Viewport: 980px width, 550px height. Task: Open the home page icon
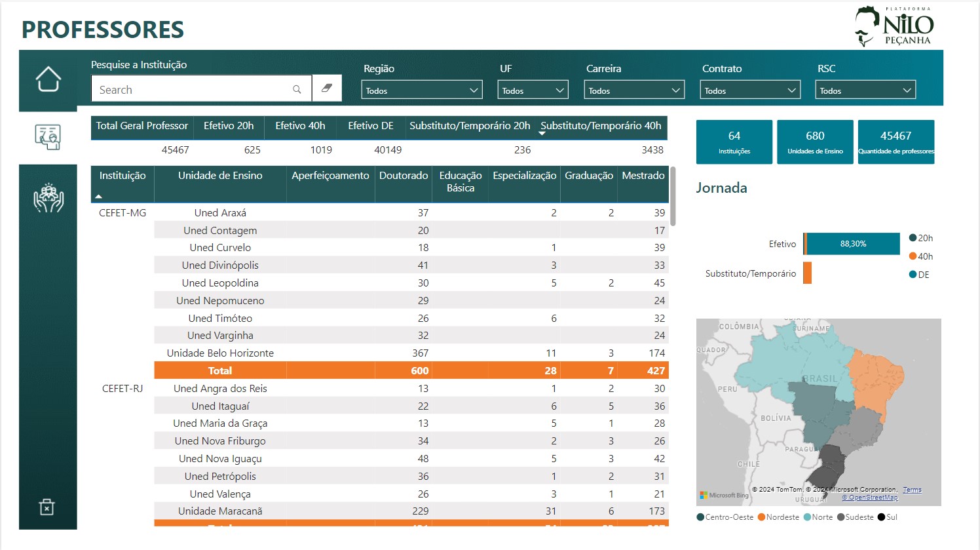[48, 79]
